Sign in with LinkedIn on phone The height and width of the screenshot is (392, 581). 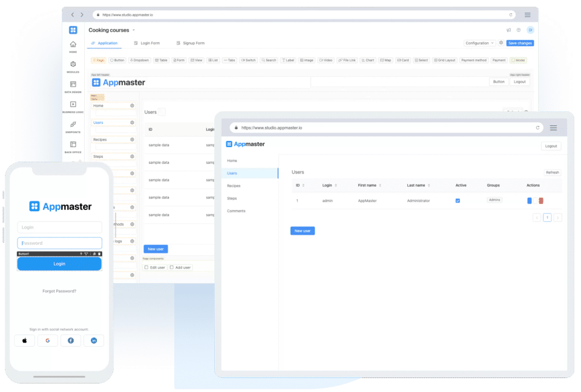click(94, 341)
